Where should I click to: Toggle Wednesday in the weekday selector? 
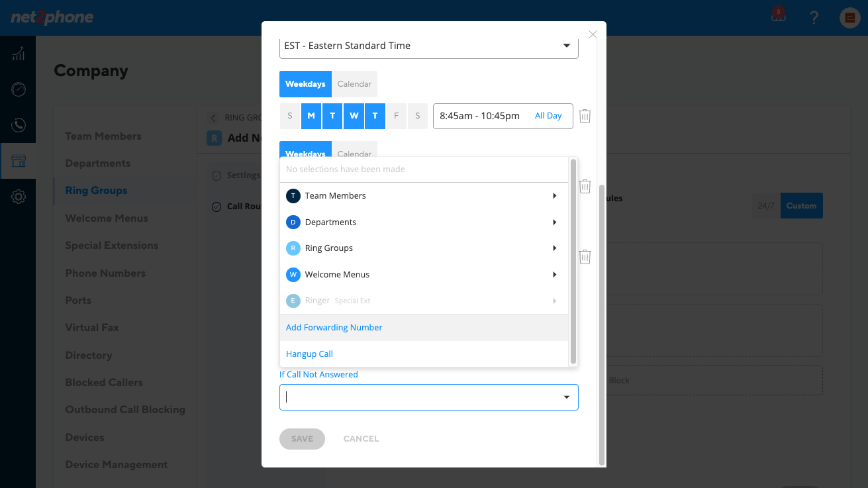pyautogui.click(x=354, y=116)
